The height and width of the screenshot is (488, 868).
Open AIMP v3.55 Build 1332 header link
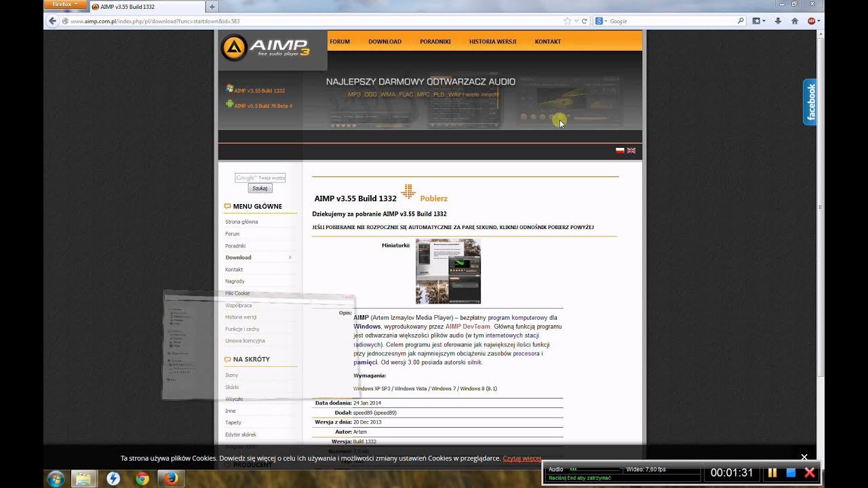pyautogui.click(x=260, y=90)
